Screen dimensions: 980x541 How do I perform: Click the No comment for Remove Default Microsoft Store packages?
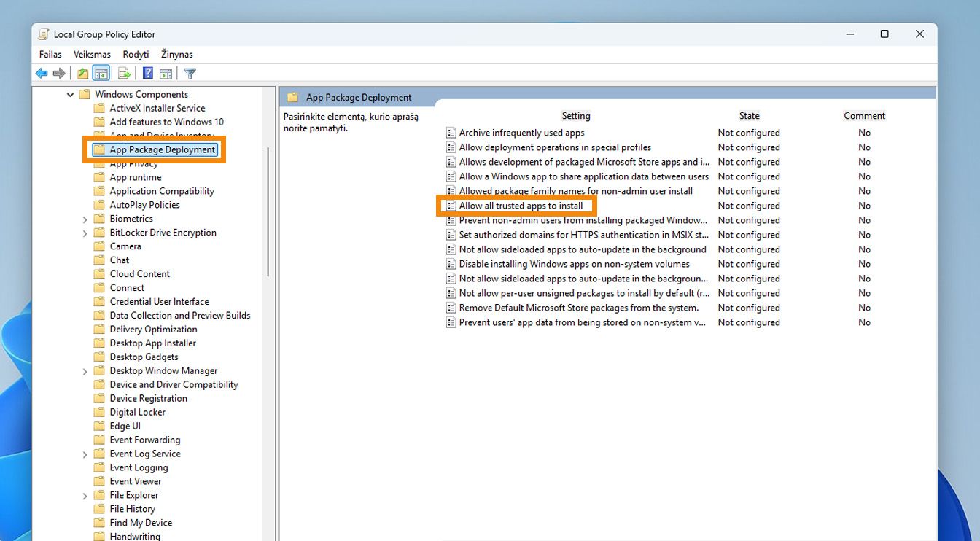pos(864,308)
